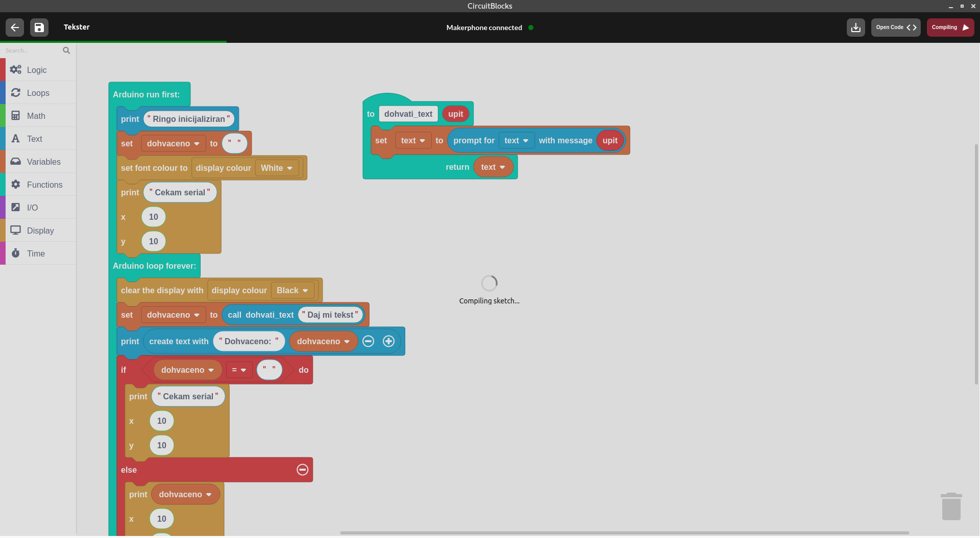The height and width of the screenshot is (538, 980).
Task: Select the Arduino loop forever label
Action: 155,266
